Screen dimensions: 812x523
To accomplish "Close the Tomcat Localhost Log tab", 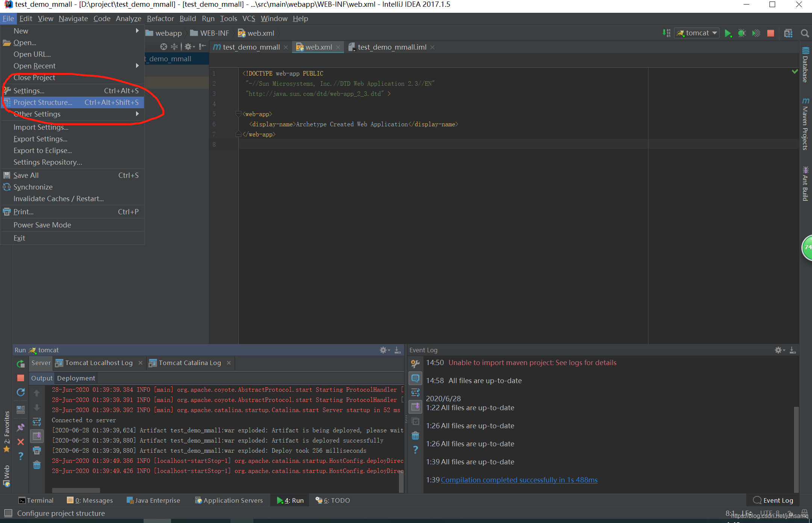I will coord(140,363).
